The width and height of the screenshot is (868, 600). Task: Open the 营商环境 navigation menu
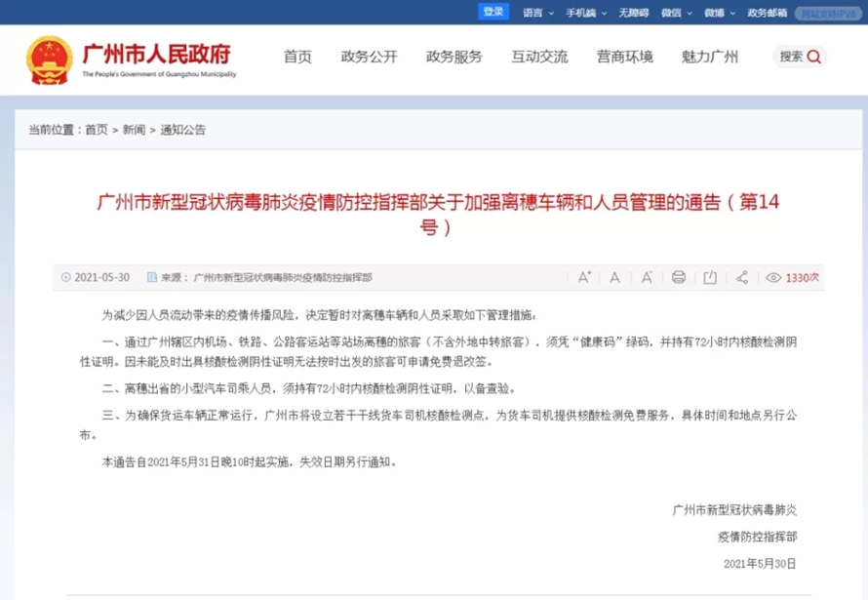click(624, 57)
